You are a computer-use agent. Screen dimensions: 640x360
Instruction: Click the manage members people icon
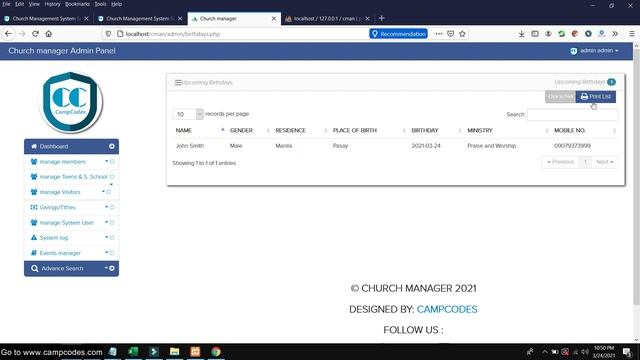coord(34,162)
